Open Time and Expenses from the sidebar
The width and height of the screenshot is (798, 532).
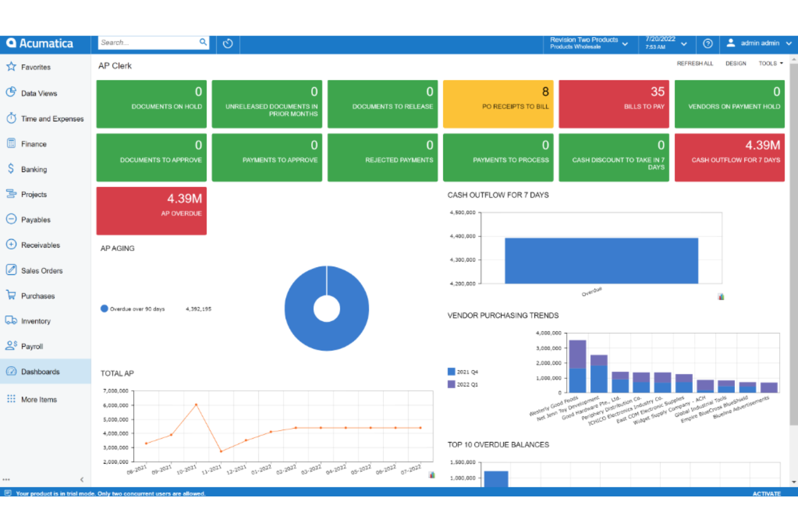click(x=52, y=119)
